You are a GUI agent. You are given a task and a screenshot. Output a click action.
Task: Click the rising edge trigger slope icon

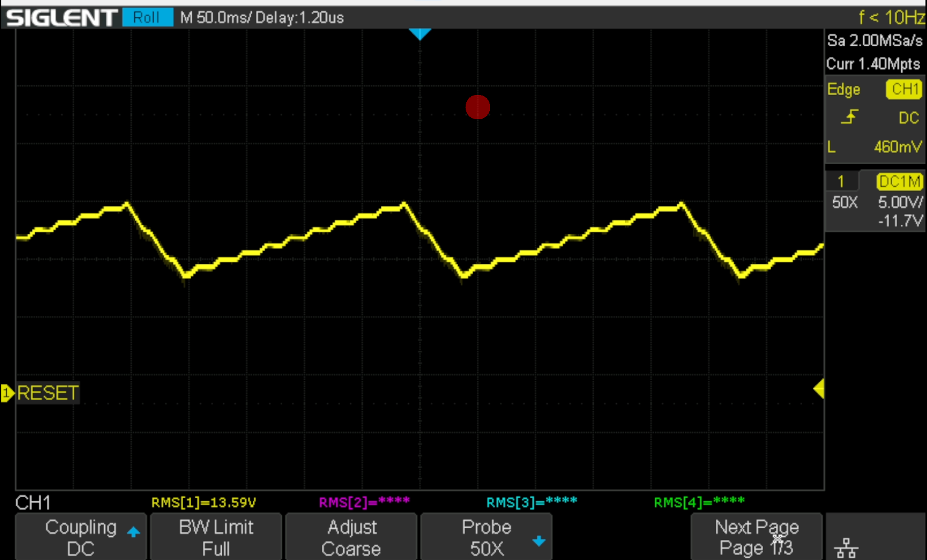coord(849,117)
